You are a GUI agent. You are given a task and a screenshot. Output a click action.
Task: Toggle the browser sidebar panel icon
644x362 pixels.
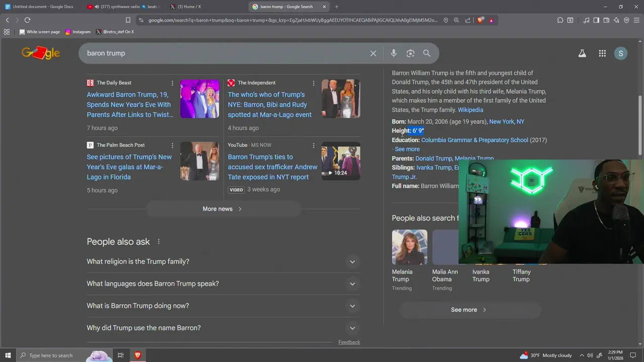[x=596, y=20]
